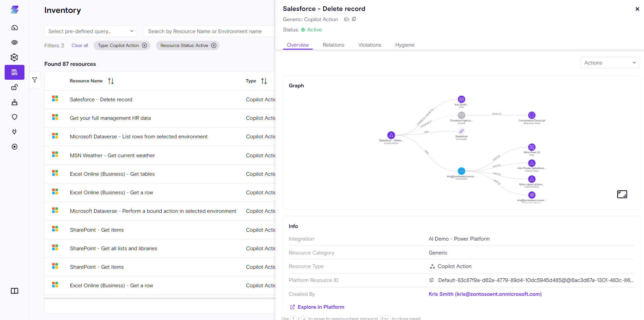Open the plug connector icon in sidebar
The height and width of the screenshot is (320, 644).
coord(15,132)
